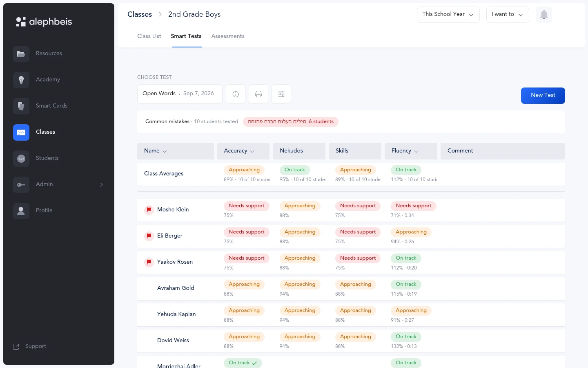The image size is (588, 368).
Task: Click the 2nd Grade Boys breadcrumb title
Action: coord(194,14)
